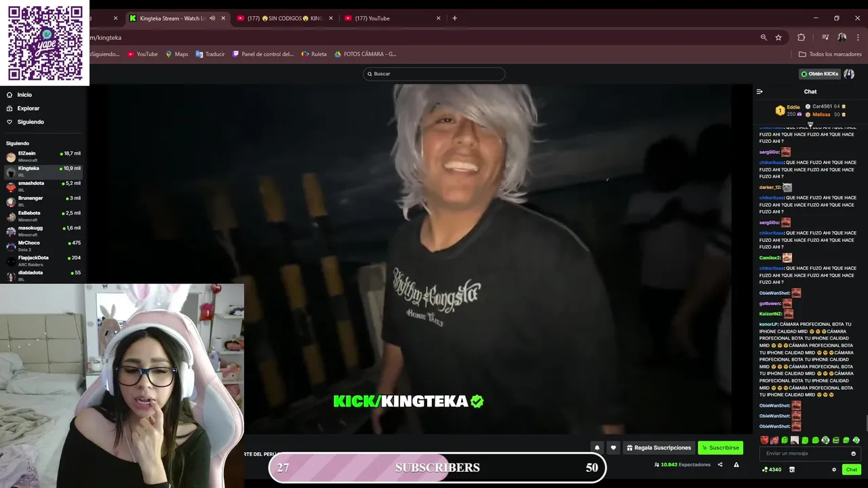Click Eddie's gold rank 1 badge on leaderboard

[x=780, y=110]
